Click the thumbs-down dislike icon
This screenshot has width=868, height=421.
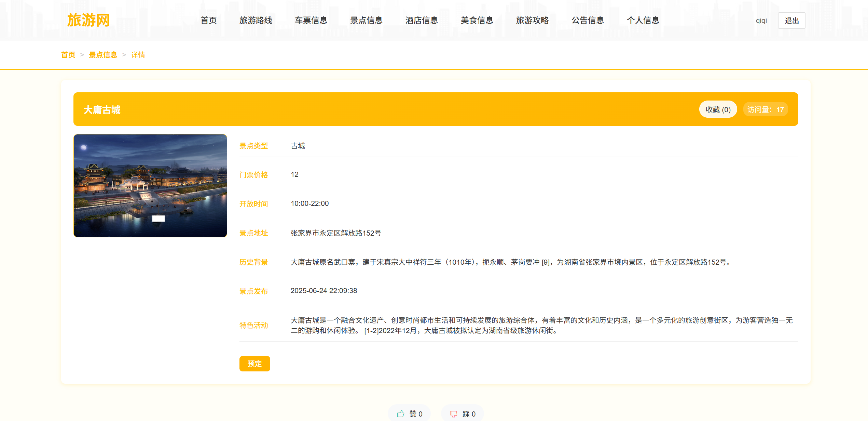click(x=453, y=414)
